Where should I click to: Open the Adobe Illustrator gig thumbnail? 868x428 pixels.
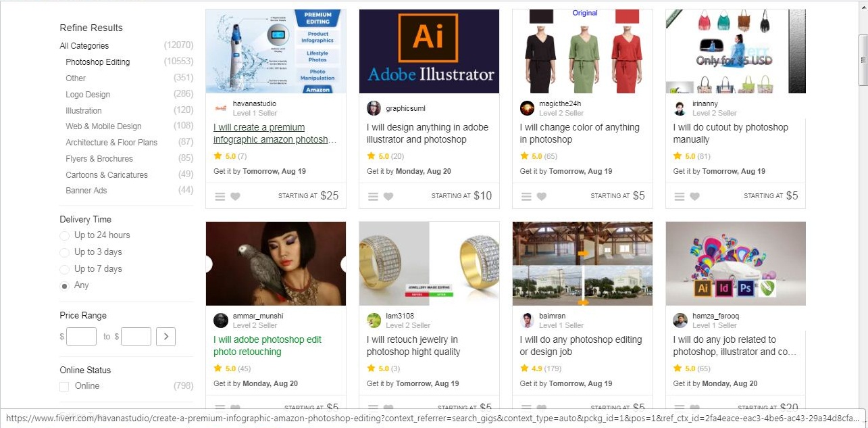tap(429, 51)
